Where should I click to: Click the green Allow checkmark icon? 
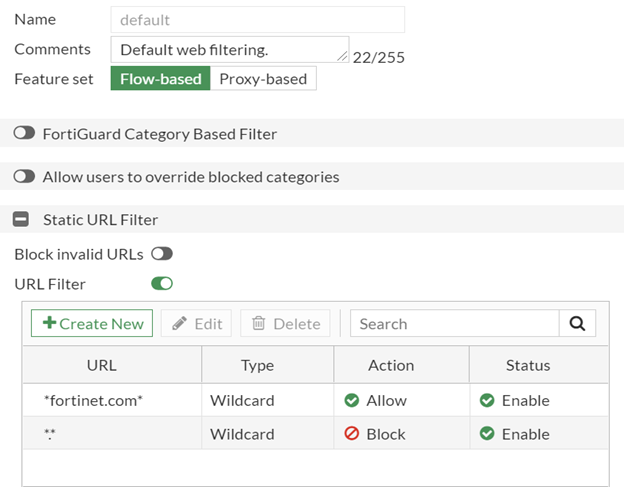coord(351,400)
